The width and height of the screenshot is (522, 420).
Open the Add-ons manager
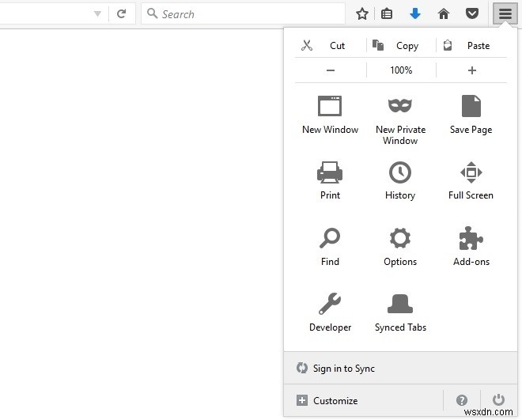tap(471, 247)
